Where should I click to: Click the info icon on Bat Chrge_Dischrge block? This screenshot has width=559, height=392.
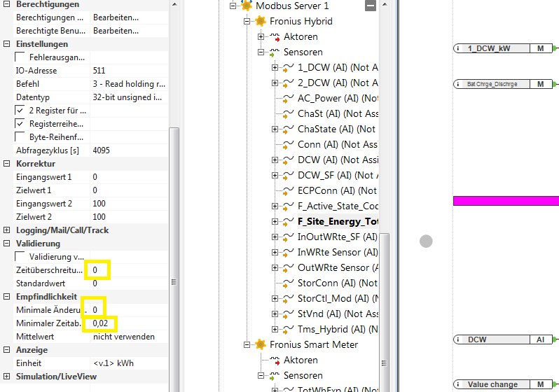[458, 84]
